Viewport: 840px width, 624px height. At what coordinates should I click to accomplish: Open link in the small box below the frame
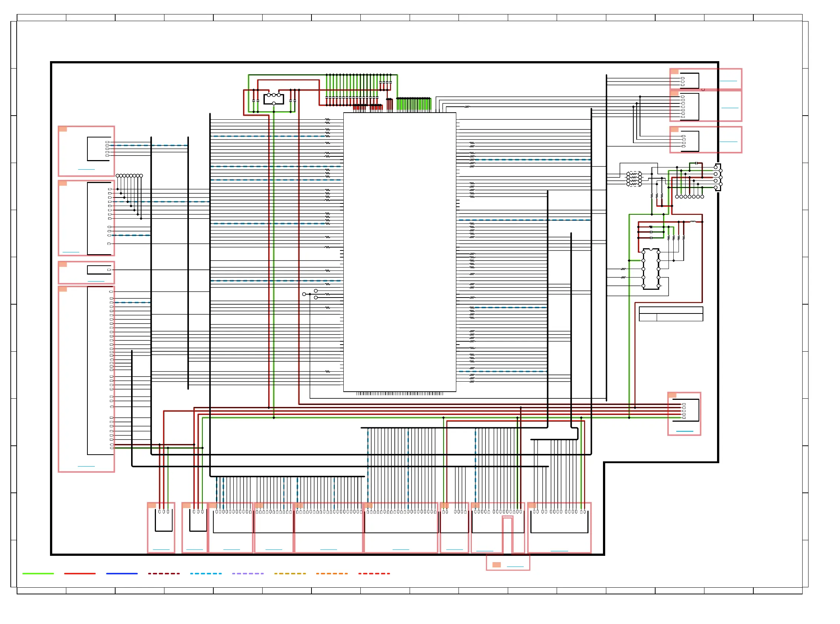coord(515,567)
